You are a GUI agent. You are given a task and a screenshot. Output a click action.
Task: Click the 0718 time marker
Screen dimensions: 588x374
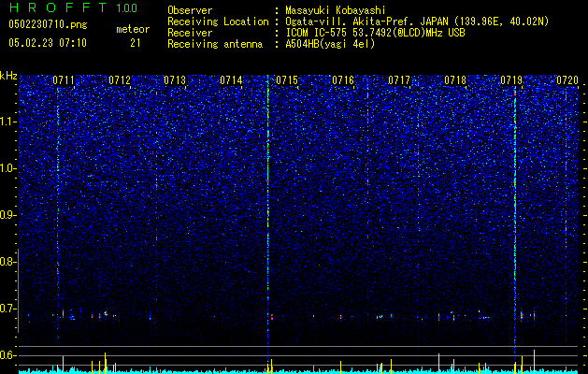[x=455, y=80]
